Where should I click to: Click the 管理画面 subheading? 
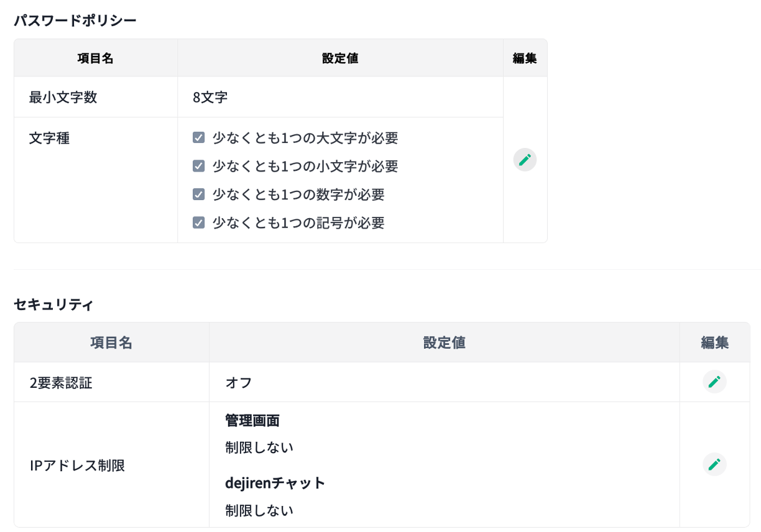click(x=252, y=421)
